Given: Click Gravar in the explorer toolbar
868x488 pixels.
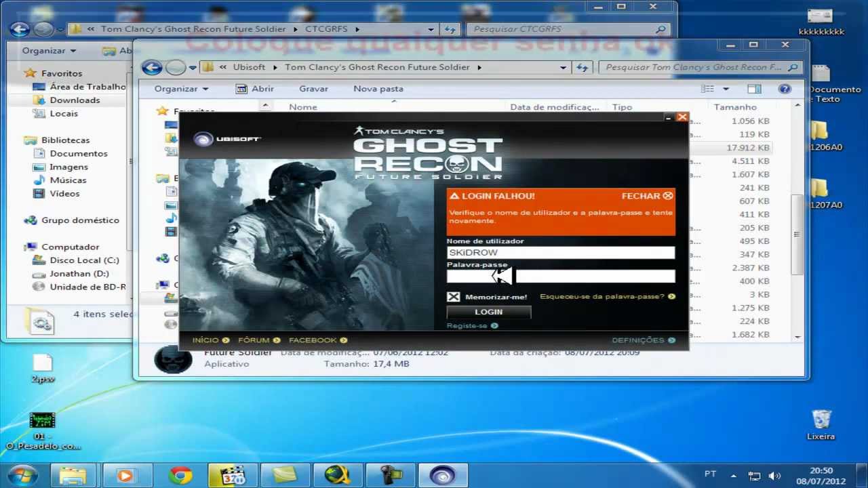Looking at the screenshot, I should (313, 89).
